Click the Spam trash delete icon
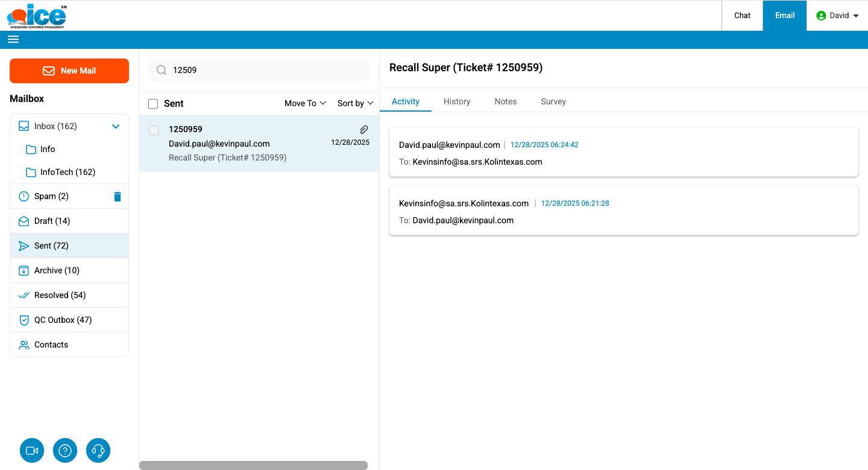The image size is (868, 470). pos(118,197)
